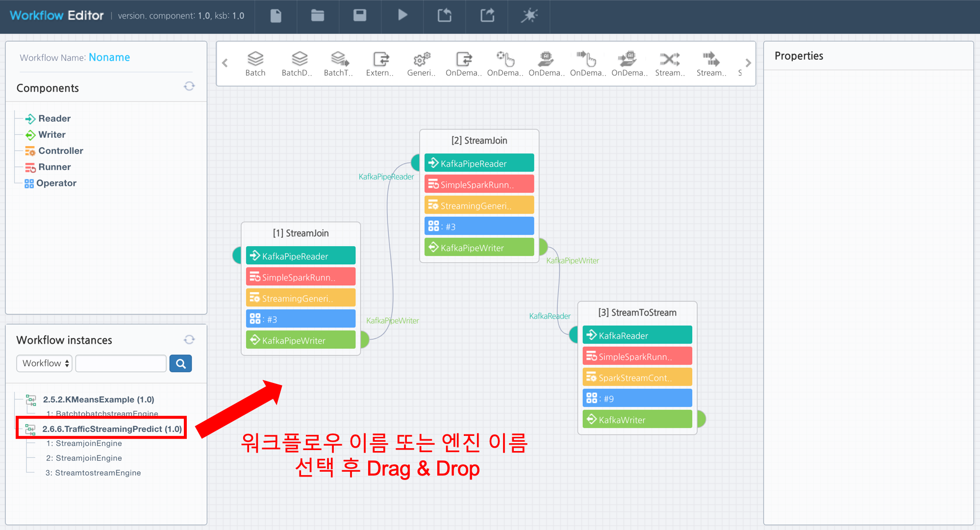Select 1: BatchtobatchstreamEngine instance
Image resolution: width=980 pixels, height=530 pixels.
tap(102, 414)
